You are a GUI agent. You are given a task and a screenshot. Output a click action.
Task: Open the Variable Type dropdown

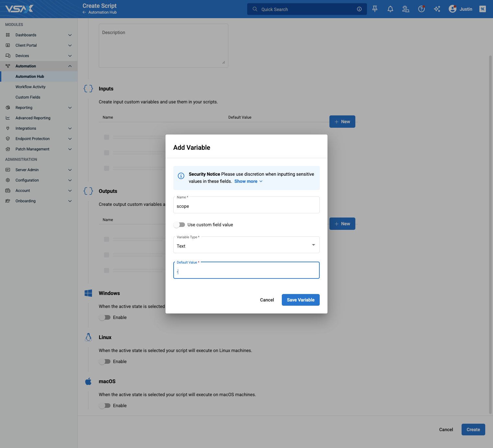[x=246, y=245]
